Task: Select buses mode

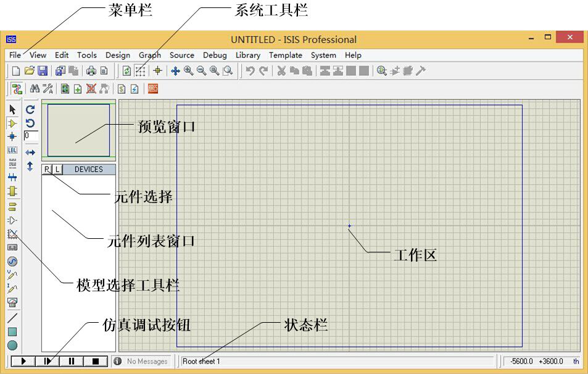Action: click(x=12, y=177)
